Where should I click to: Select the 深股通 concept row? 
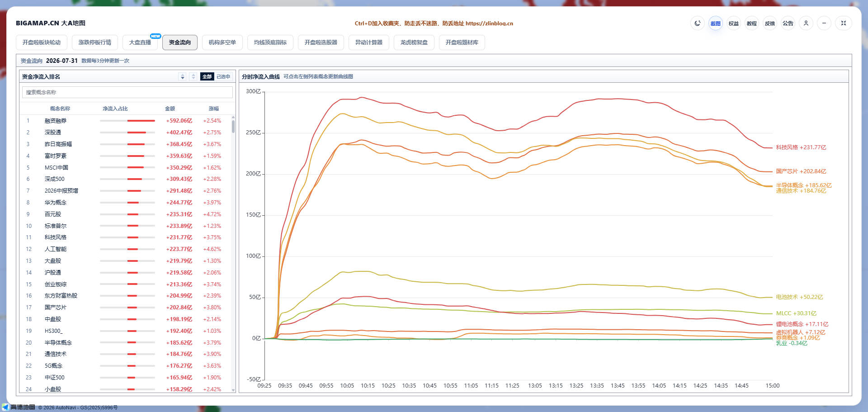click(125, 133)
